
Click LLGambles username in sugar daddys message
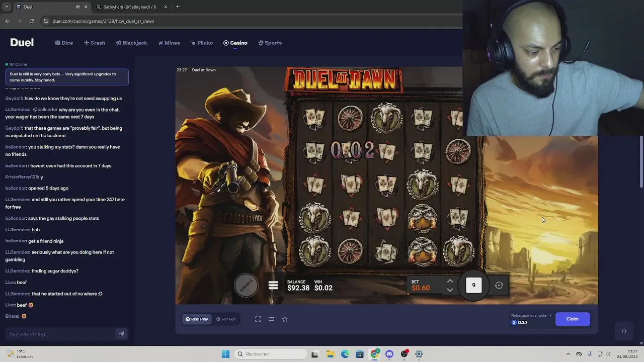tap(17, 271)
